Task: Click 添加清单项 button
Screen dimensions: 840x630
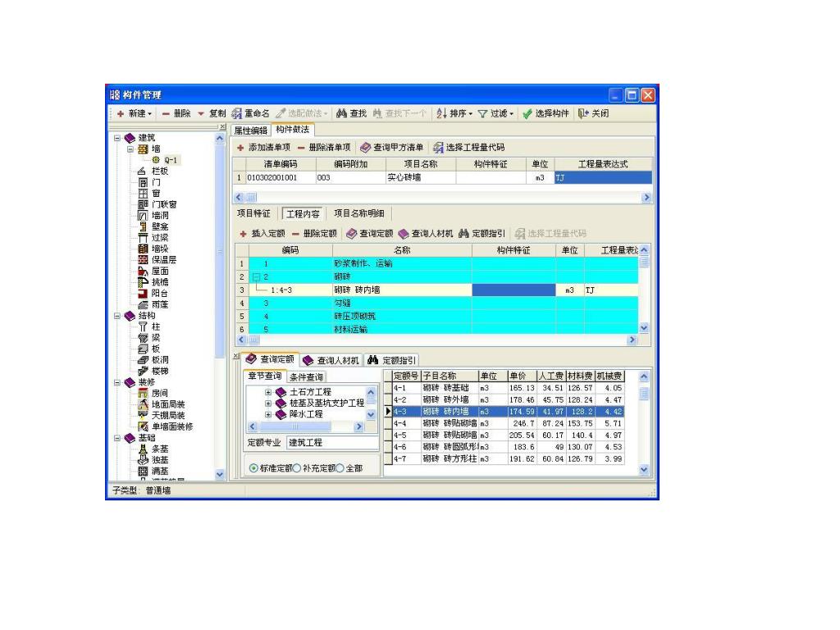Action: pos(263,148)
